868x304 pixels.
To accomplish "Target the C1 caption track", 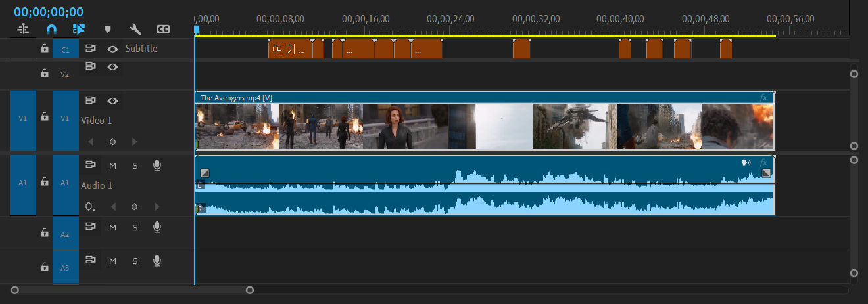I will point(65,49).
